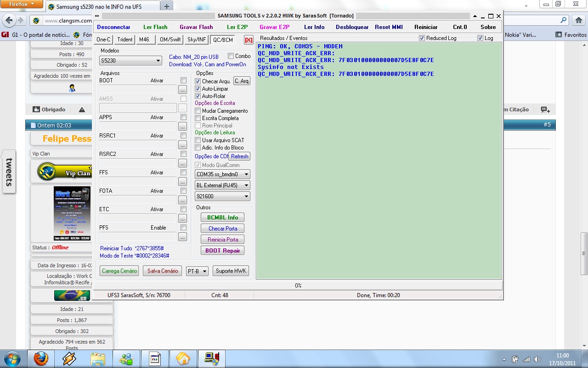This screenshot has height=368, width=588.
Task: Open Firefox from the taskbar
Action: coord(41,358)
